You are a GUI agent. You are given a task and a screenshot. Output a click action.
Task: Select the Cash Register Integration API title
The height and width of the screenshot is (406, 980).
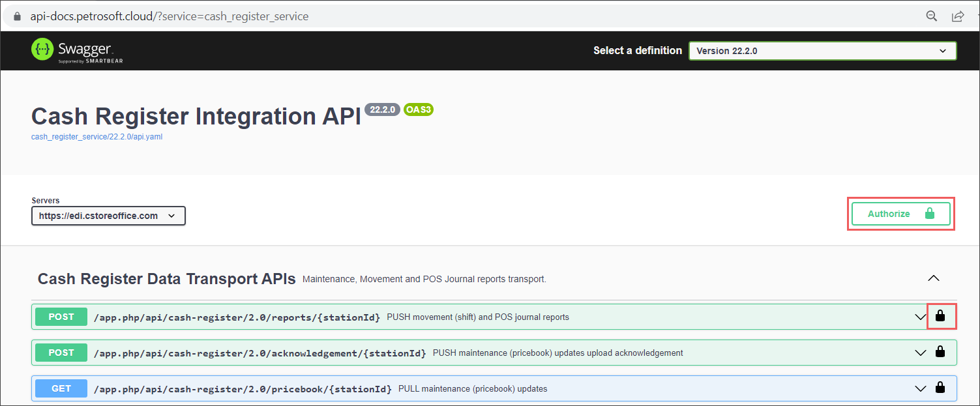click(196, 116)
